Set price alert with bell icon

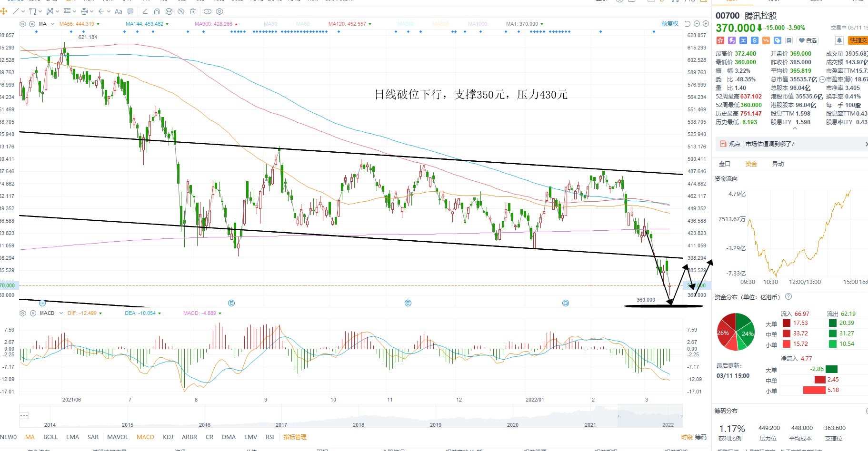click(839, 40)
